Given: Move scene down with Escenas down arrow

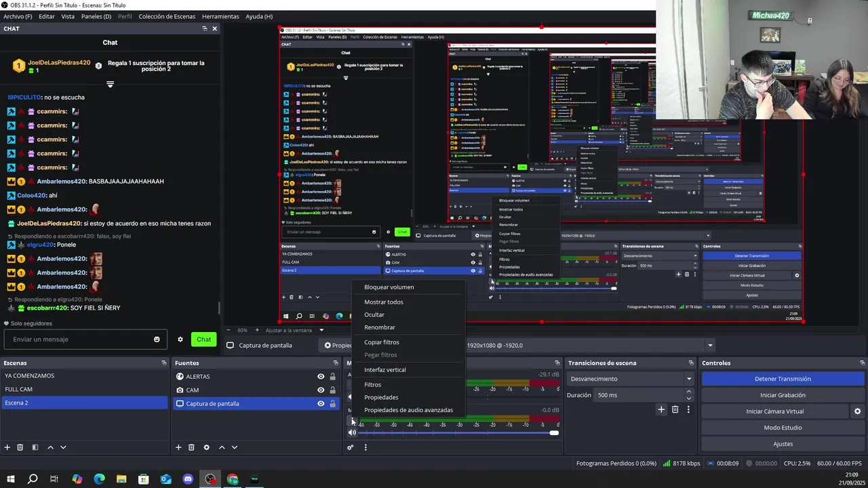Looking at the screenshot, I should pos(63,447).
